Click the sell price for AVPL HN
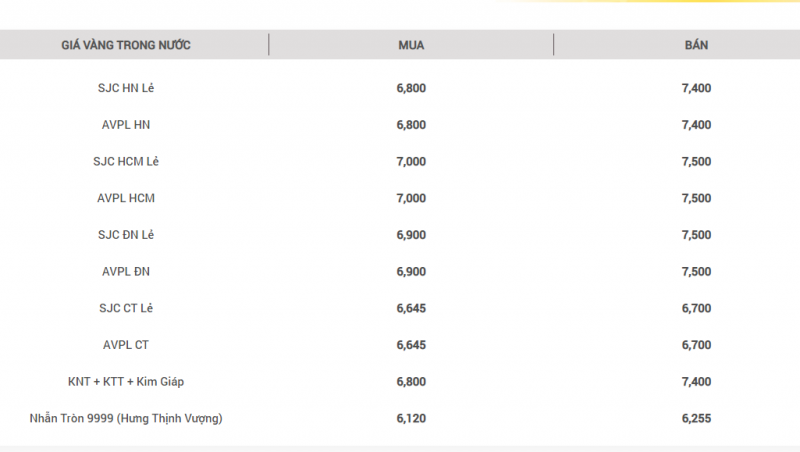The width and height of the screenshot is (800, 452). pyautogui.click(x=696, y=125)
